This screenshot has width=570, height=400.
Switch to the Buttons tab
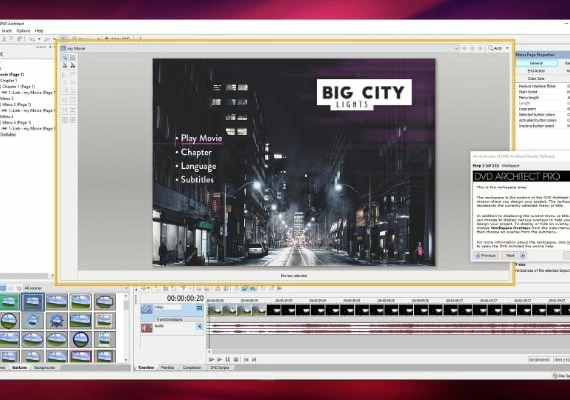point(19,368)
